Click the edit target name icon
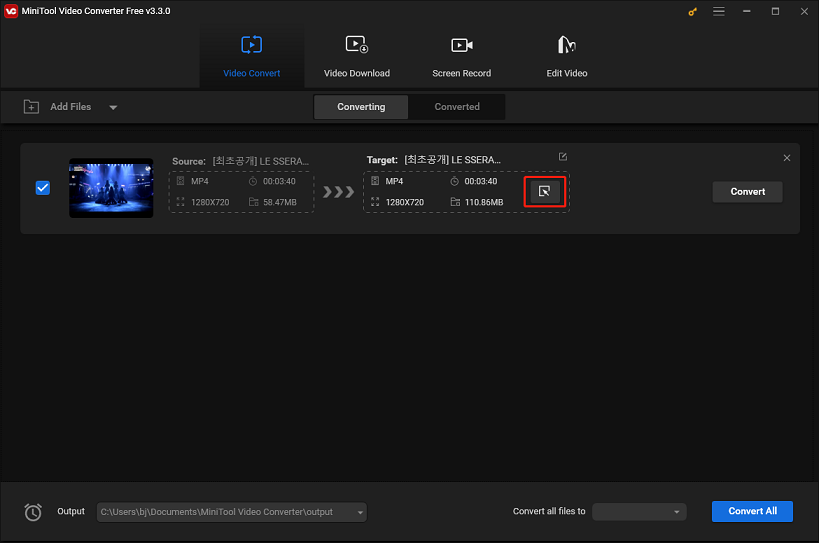 [x=563, y=157]
